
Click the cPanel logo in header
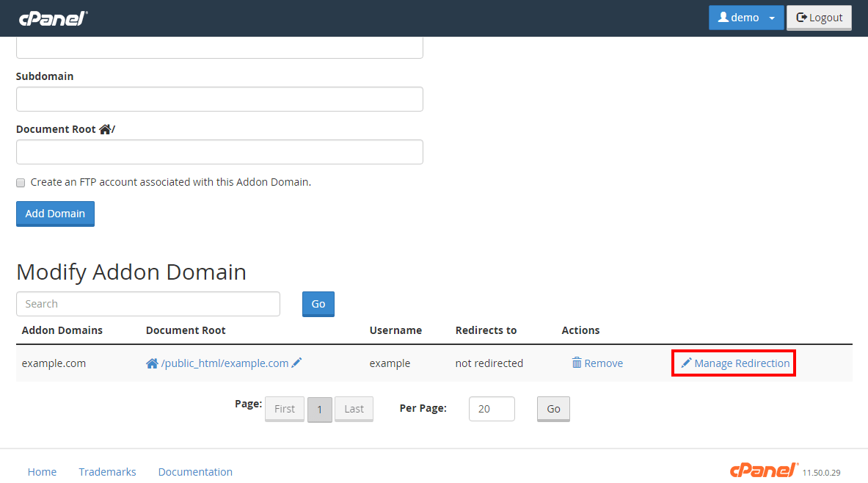53,18
